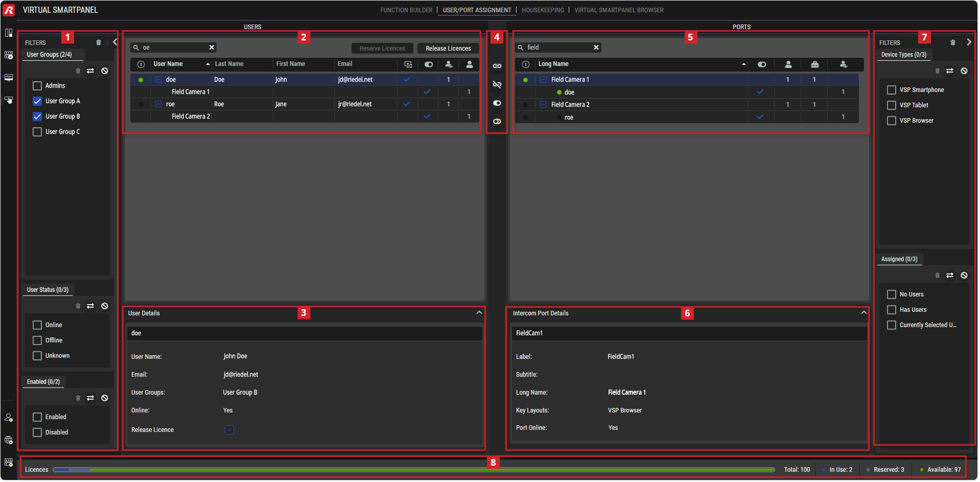Screen dimensions: 980x482
Task: Select the Device Types filter tab
Action: [904, 55]
